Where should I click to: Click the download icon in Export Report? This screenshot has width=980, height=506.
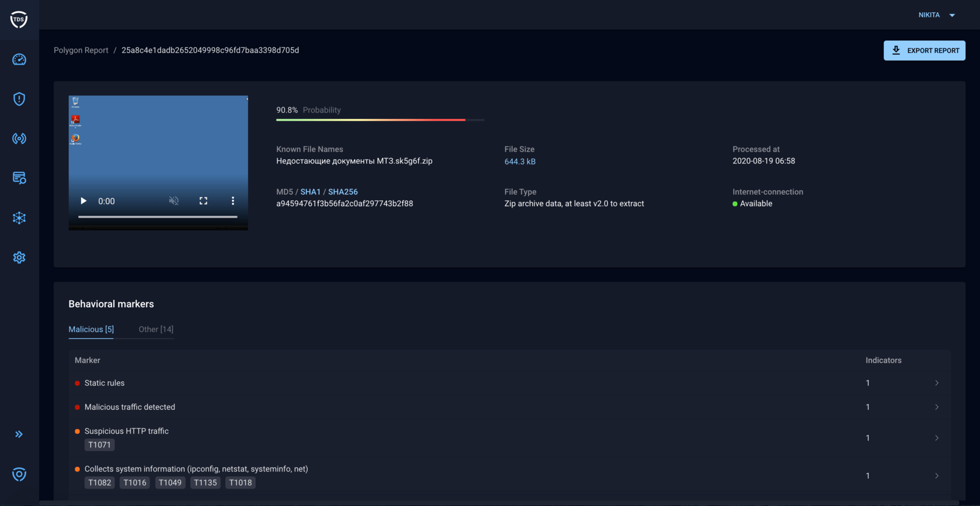[x=897, y=51]
